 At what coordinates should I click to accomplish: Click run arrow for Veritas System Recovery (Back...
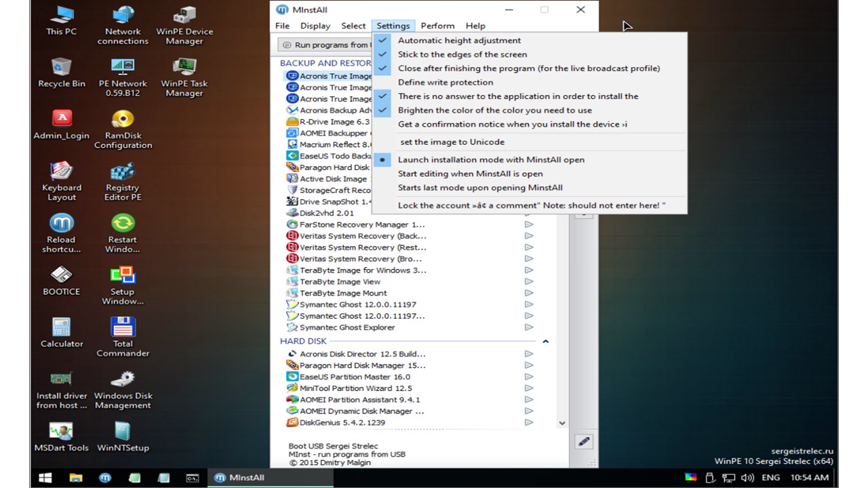click(529, 236)
